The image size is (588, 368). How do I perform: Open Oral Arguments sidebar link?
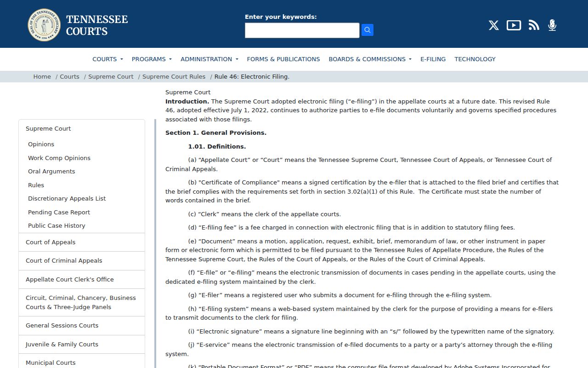coord(51,172)
